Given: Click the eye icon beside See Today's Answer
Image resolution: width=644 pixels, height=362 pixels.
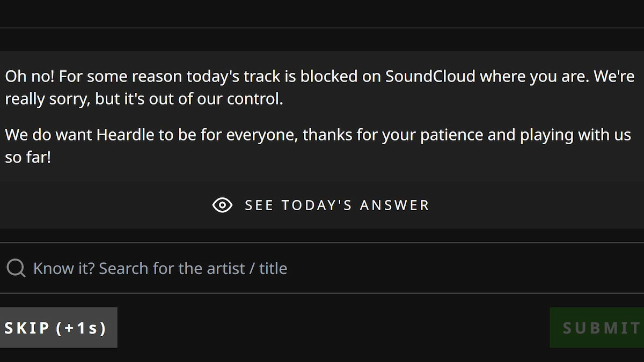Looking at the screenshot, I should coord(222,205).
